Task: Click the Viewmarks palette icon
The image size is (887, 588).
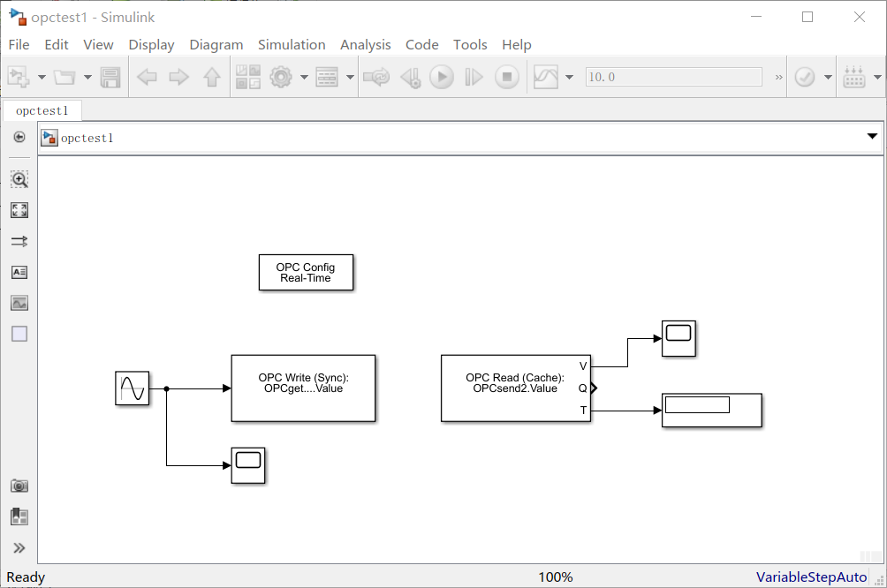Action: 19,516
